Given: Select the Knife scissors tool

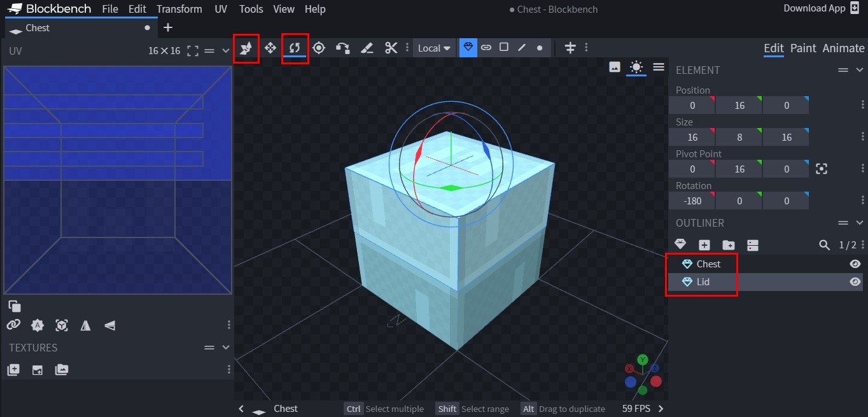Looking at the screenshot, I should pos(391,48).
